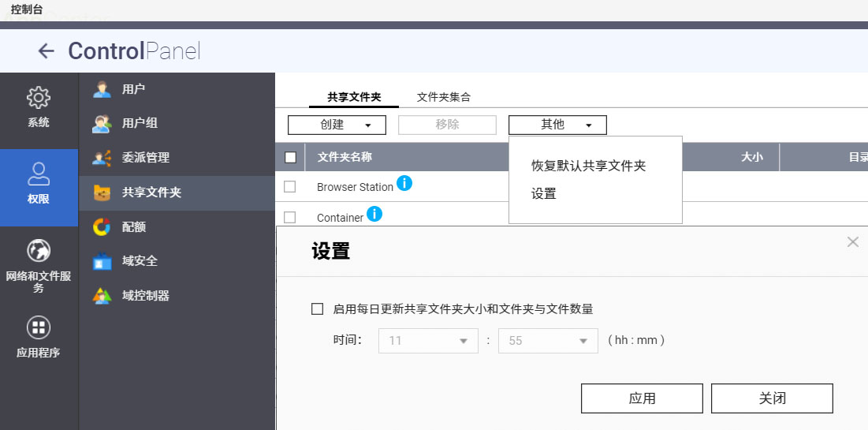Open the hour dropdown showing 11
Image resolution: width=868 pixels, height=430 pixels.
[x=428, y=341]
